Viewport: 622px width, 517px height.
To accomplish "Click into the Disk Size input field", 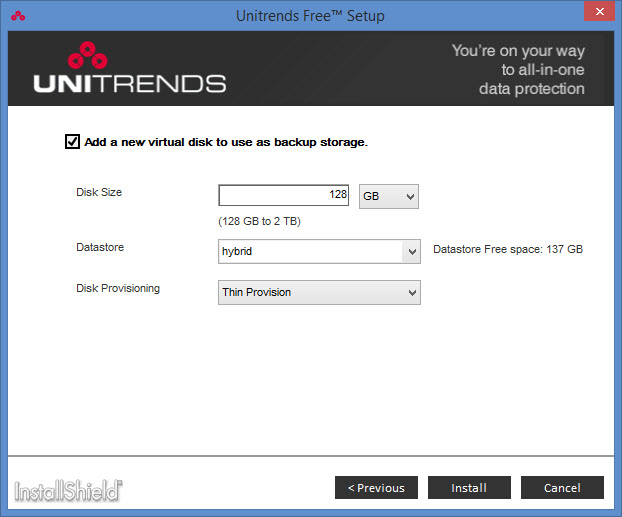I will [284, 195].
